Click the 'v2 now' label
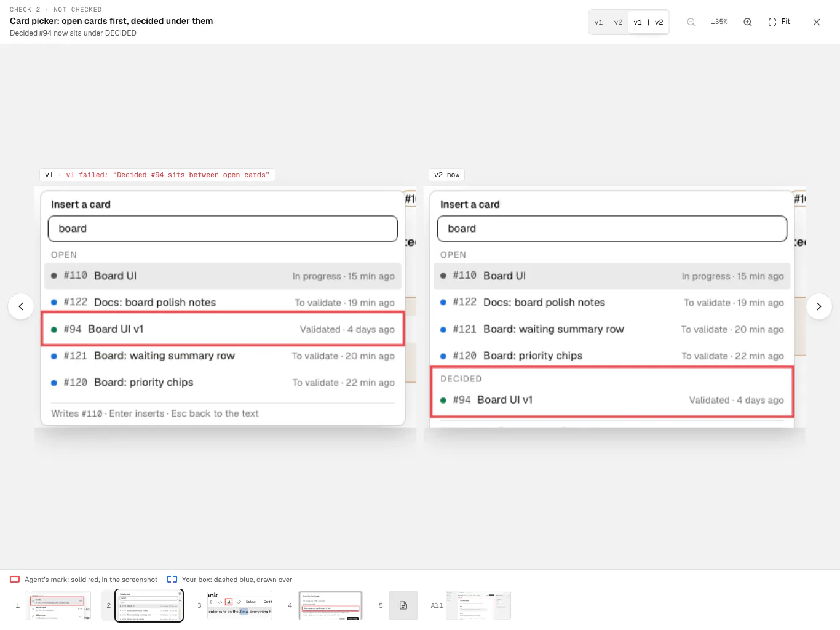The height and width of the screenshot is (630, 840). (x=446, y=175)
